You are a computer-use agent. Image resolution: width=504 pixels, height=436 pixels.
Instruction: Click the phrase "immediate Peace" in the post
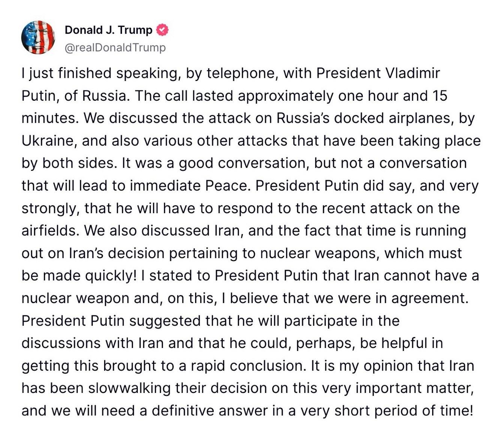(x=188, y=185)
